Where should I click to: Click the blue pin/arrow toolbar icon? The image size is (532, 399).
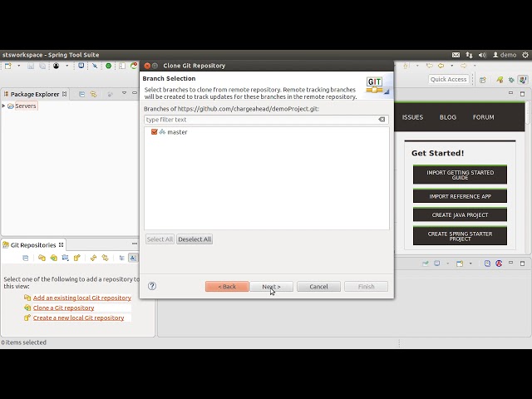coord(95,66)
